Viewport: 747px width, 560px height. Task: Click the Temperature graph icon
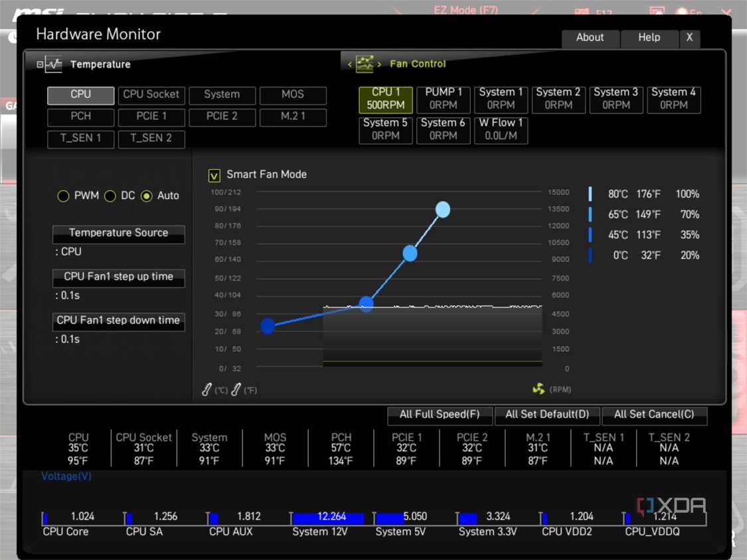pos(54,64)
